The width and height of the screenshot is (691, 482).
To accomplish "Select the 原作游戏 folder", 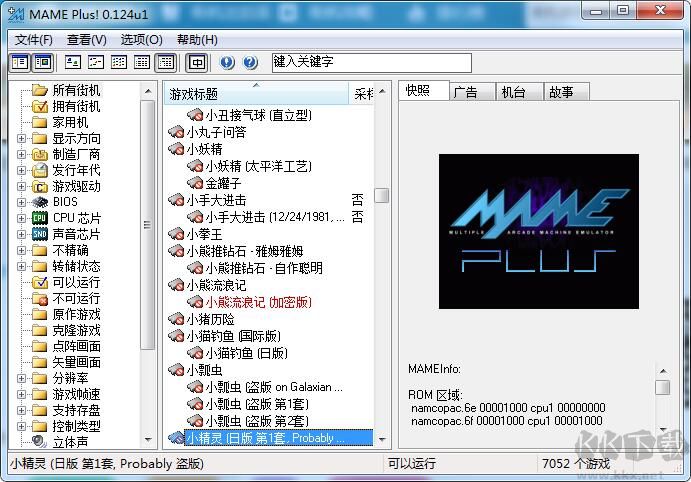I will [x=76, y=314].
